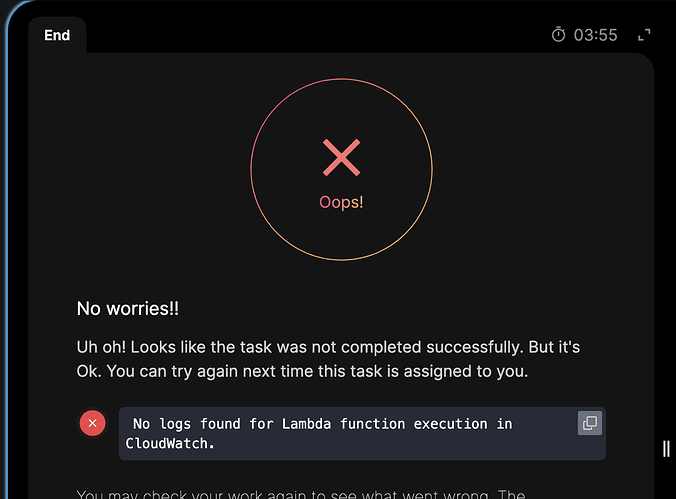Click the No worries!! heading
Viewport: 676px width, 499px height.
[128, 309]
